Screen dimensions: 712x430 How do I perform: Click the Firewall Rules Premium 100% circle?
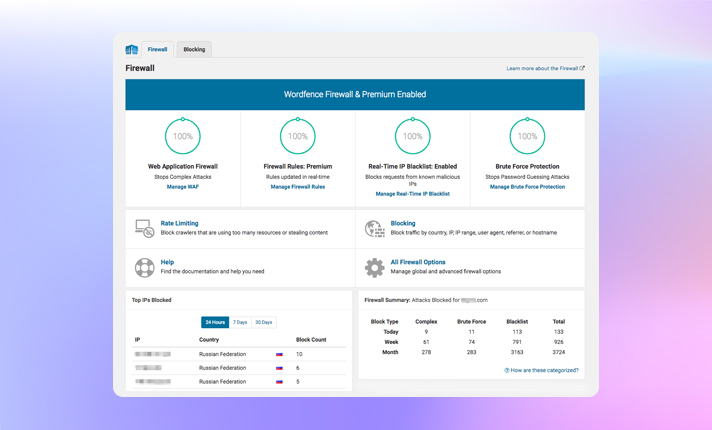tap(298, 137)
